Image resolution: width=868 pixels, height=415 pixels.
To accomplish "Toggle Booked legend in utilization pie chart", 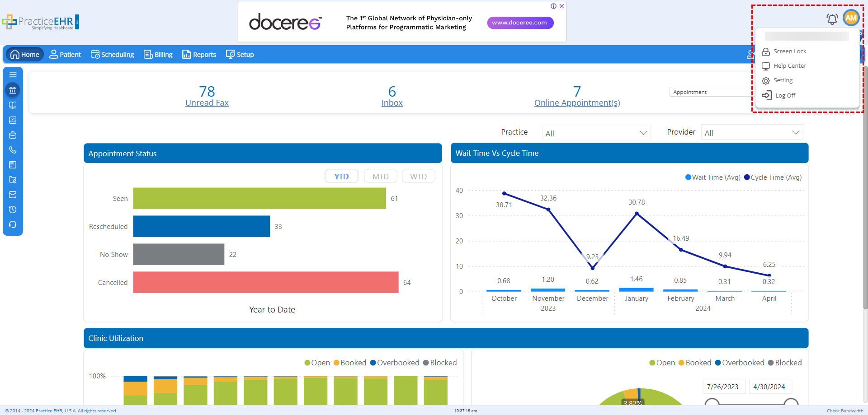I will click(695, 363).
